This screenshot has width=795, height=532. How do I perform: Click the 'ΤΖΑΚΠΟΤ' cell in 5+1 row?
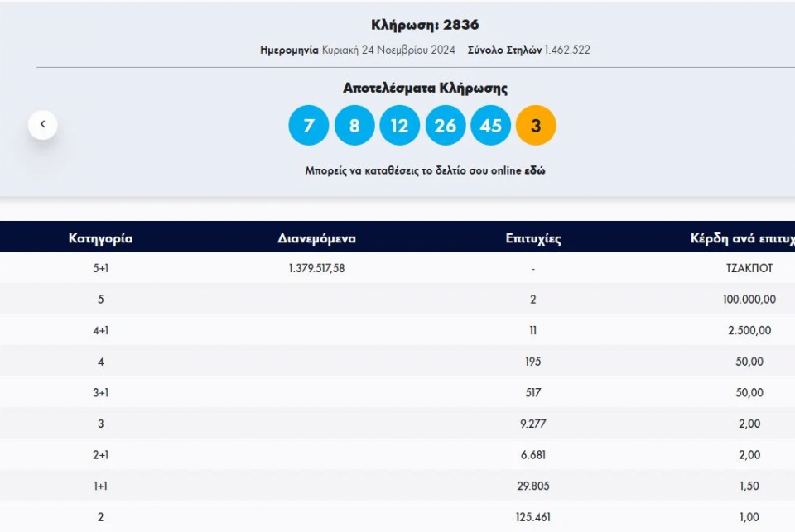click(x=749, y=268)
